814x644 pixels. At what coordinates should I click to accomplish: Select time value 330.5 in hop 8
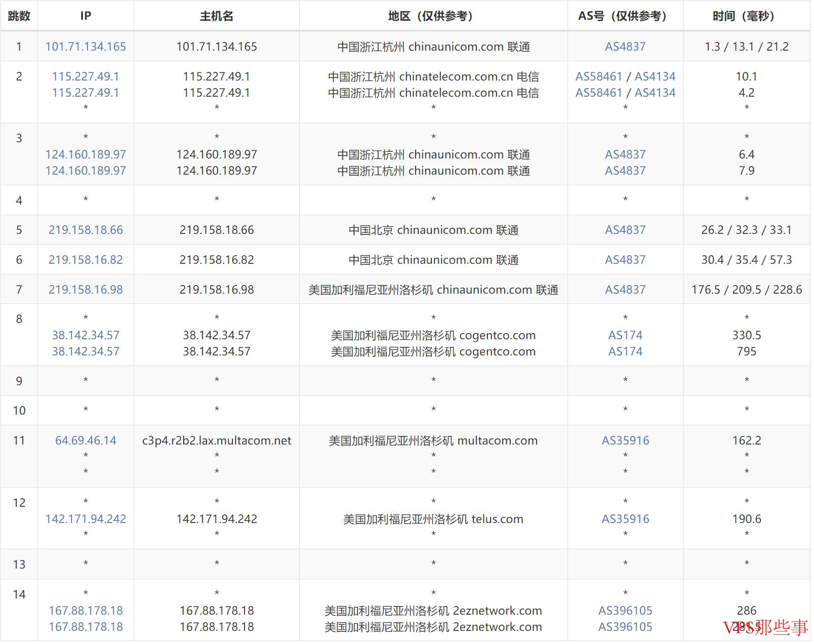[747, 335]
